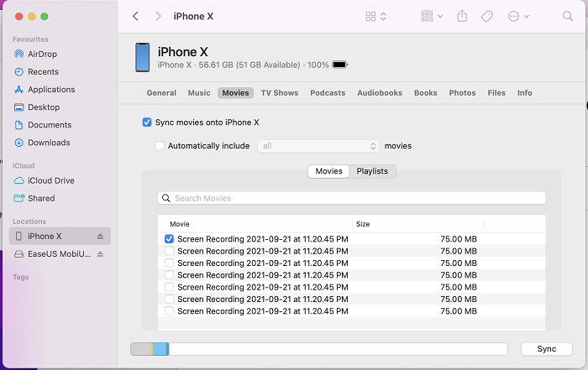Click the Search Movies field
Image resolution: width=588 pixels, height=370 pixels.
tap(352, 199)
